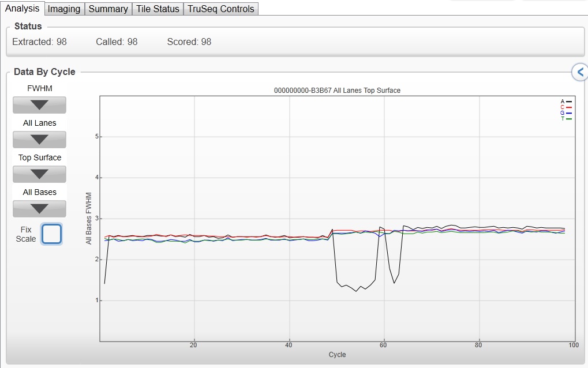
Task: Click the Scored: 98 status text
Action: [189, 42]
